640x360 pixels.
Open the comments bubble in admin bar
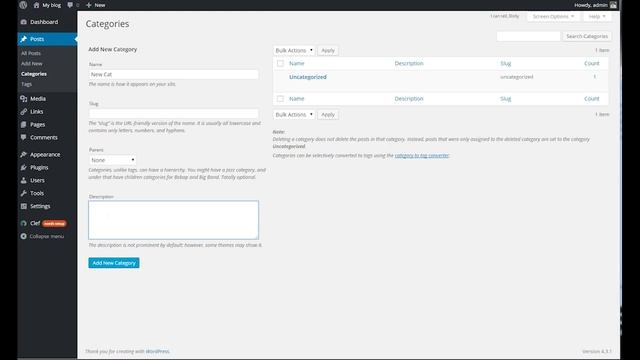pos(70,5)
